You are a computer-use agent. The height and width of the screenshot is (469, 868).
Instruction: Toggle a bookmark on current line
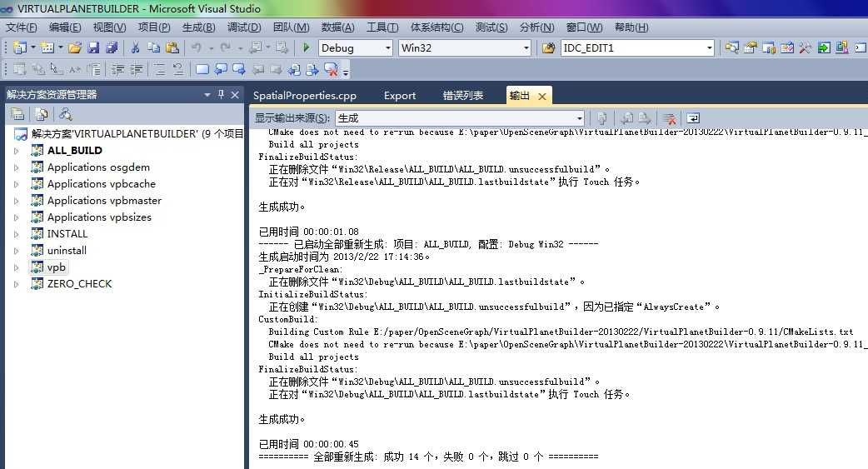coord(202,69)
